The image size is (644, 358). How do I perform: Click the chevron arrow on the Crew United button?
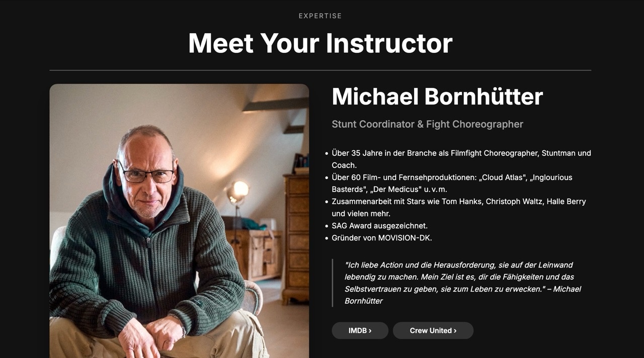pyautogui.click(x=454, y=330)
